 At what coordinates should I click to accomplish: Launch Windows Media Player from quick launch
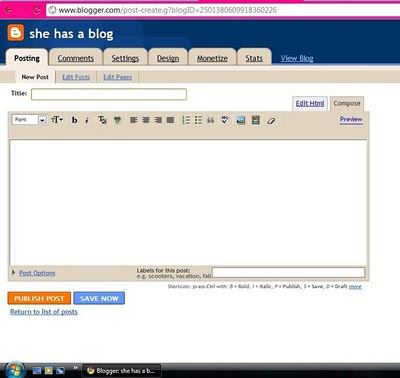tap(49, 370)
